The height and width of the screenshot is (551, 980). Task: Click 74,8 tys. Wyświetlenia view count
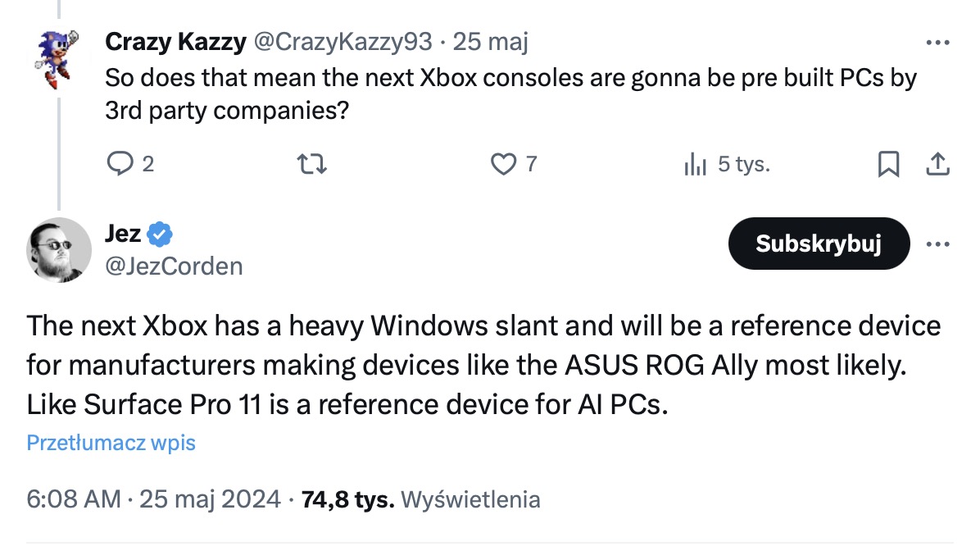[420, 499]
